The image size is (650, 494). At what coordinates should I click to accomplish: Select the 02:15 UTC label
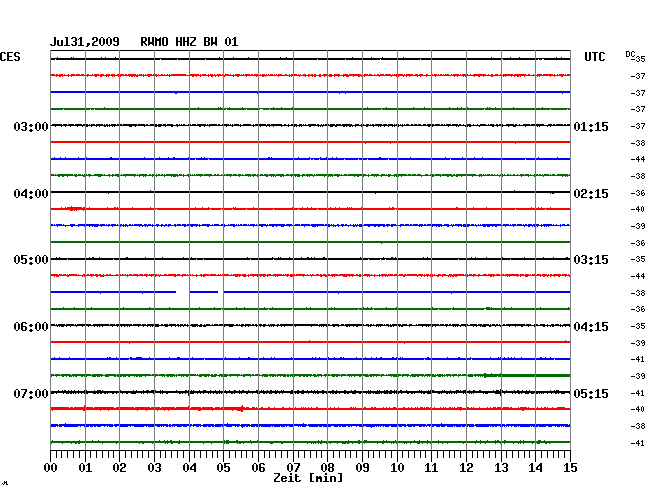(591, 194)
